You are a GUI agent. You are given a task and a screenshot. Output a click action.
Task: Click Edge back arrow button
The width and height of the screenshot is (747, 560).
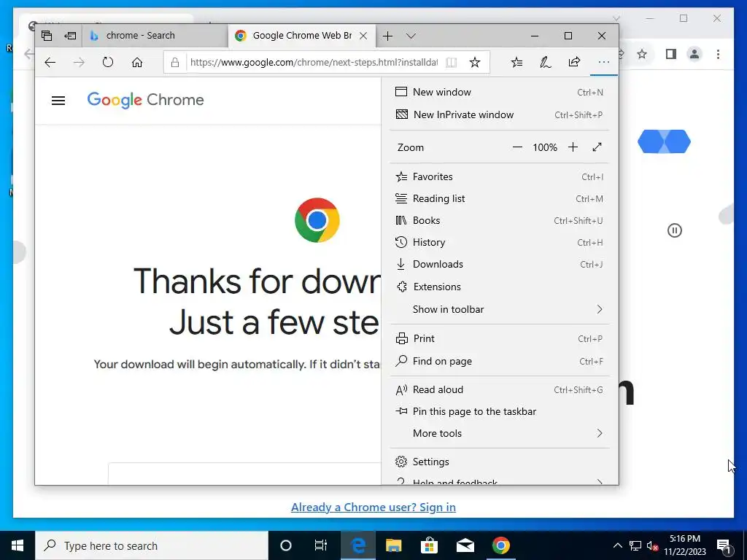[x=50, y=63]
